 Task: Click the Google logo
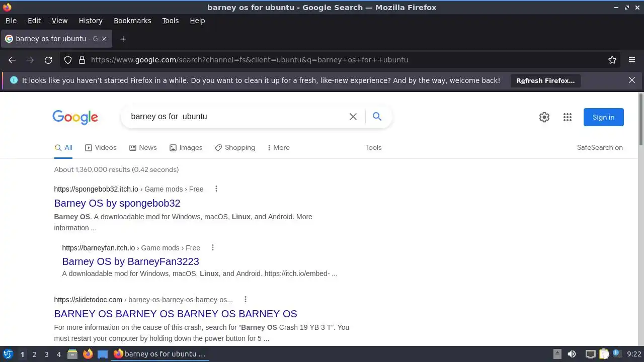75,117
